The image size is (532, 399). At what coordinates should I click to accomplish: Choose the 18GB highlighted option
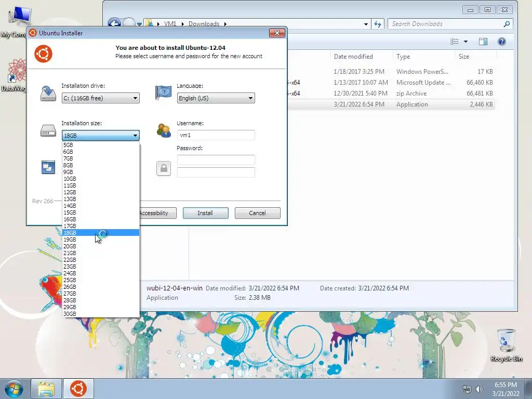(100, 233)
